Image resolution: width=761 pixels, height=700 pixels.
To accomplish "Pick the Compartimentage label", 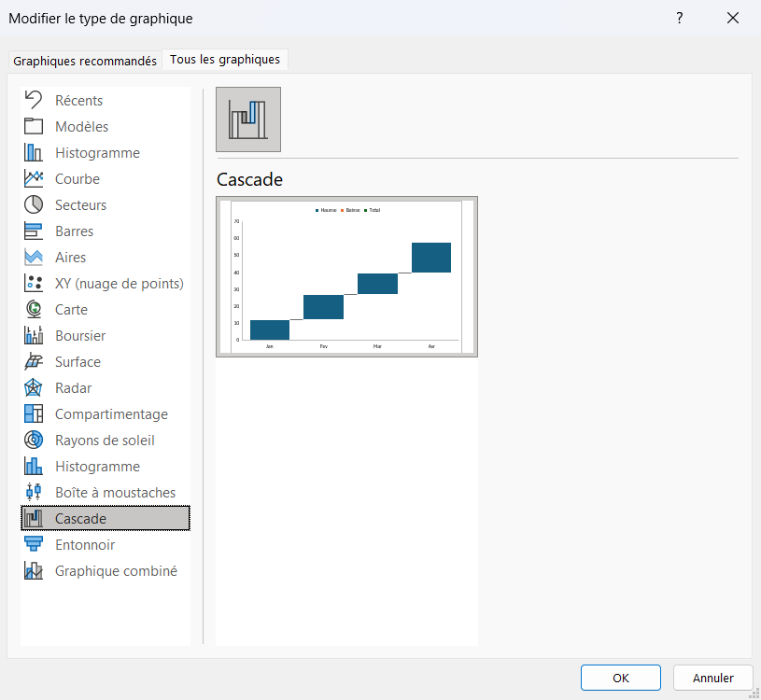I will (x=112, y=414).
